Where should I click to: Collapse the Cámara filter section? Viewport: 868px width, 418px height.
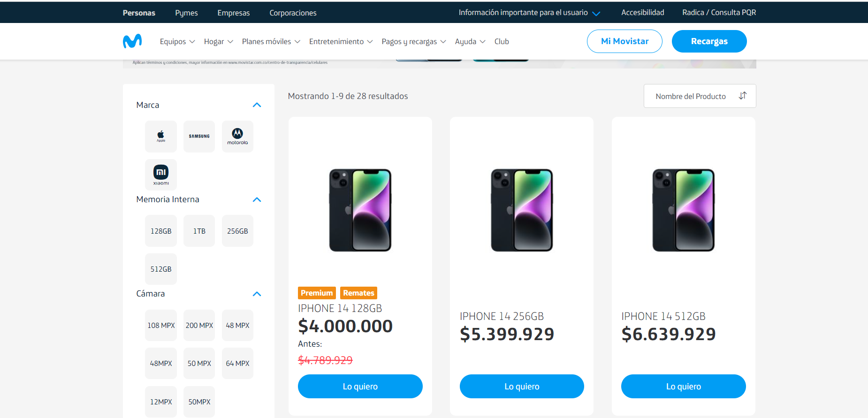(x=257, y=294)
